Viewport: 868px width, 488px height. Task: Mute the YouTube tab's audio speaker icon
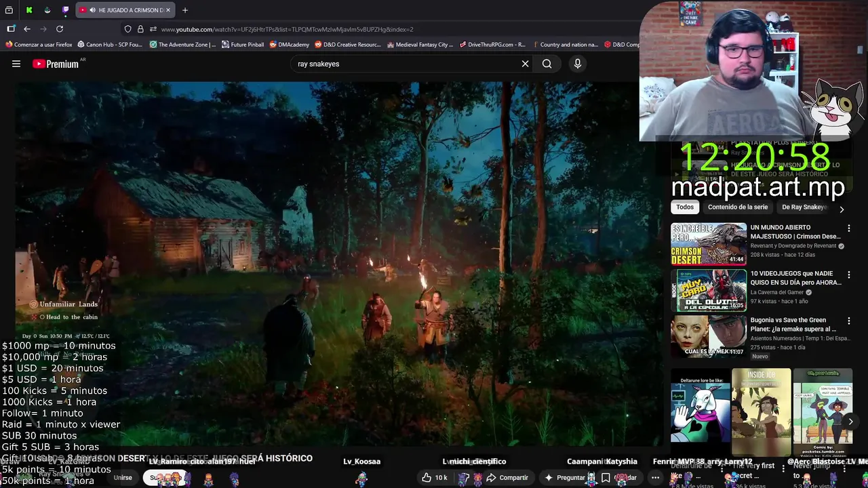pyautogui.click(x=92, y=10)
